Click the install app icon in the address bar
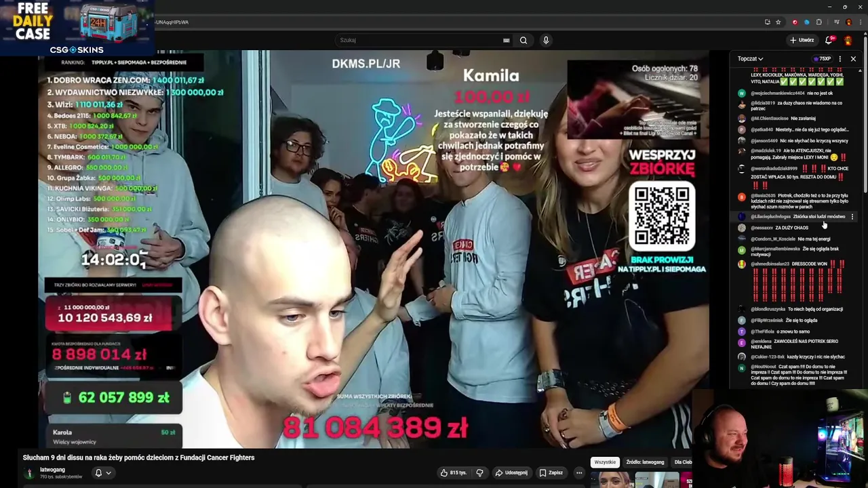 point(768,22)
